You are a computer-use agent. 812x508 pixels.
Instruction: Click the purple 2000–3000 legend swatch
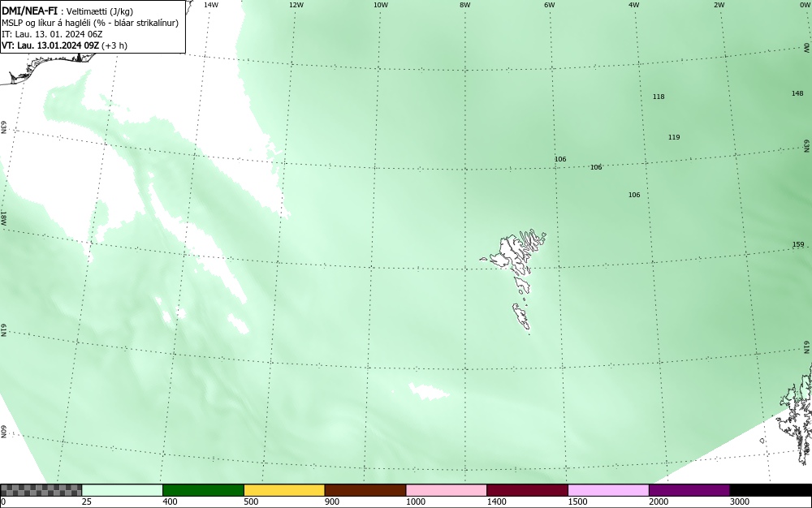tap(689, 490)
